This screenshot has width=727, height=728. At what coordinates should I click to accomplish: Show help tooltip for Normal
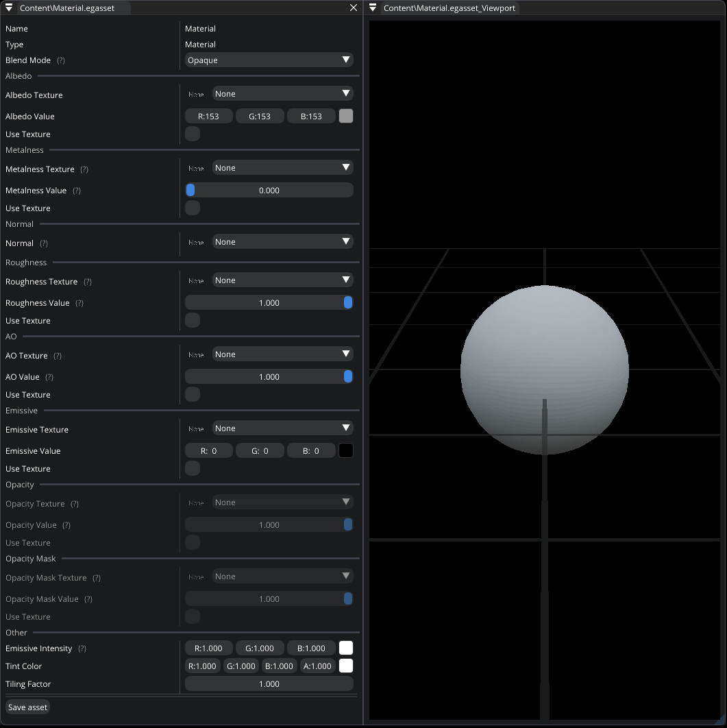44,243
